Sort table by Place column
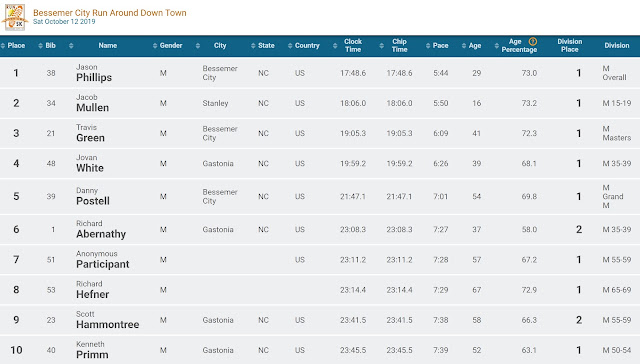 click(13, 45)
